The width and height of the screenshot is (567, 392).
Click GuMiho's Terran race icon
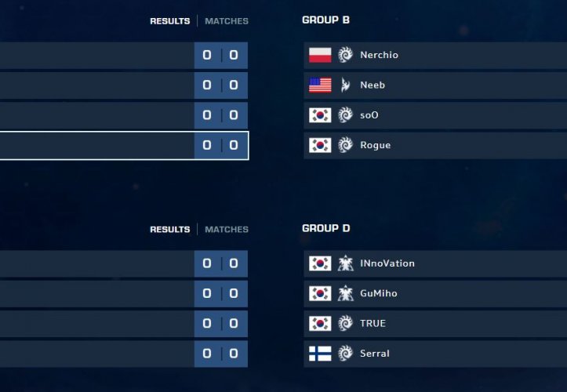345,293
